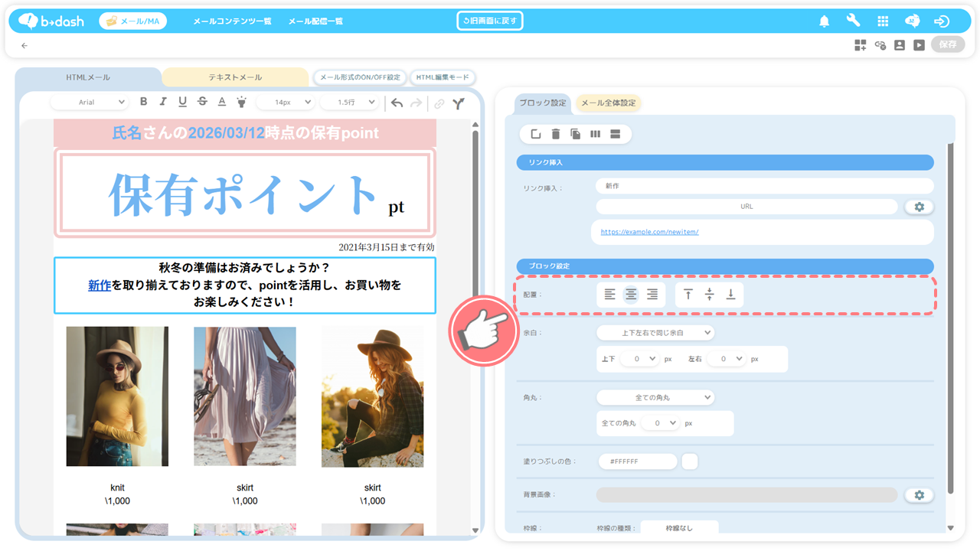Expand the 全ての角丸 corner radius dropdown

[655, 397]
